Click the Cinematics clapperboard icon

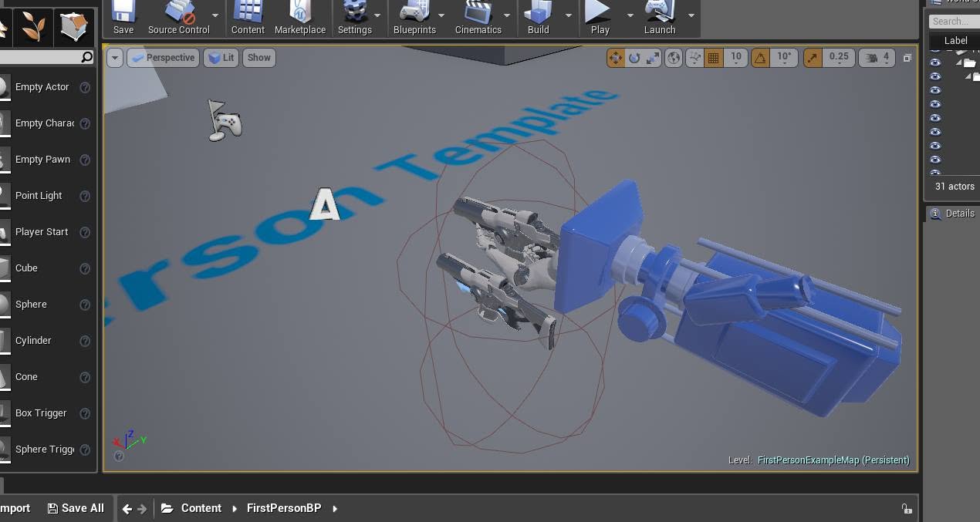[x=478, y=18]
